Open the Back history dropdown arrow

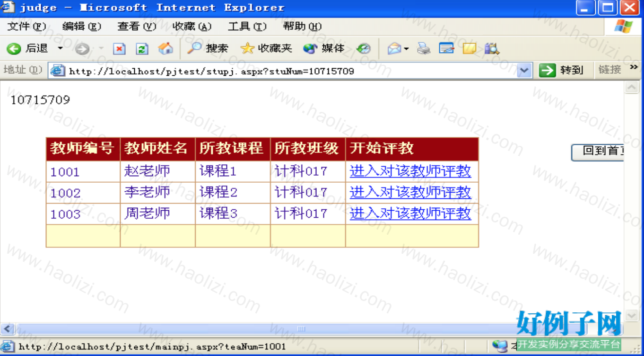tap(60, 48)
